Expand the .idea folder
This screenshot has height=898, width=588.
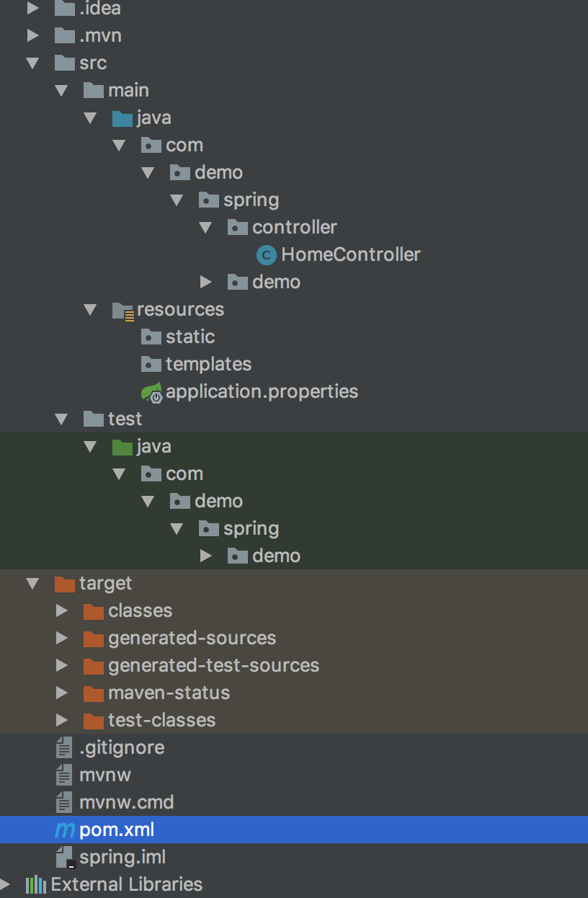(32, 9)
